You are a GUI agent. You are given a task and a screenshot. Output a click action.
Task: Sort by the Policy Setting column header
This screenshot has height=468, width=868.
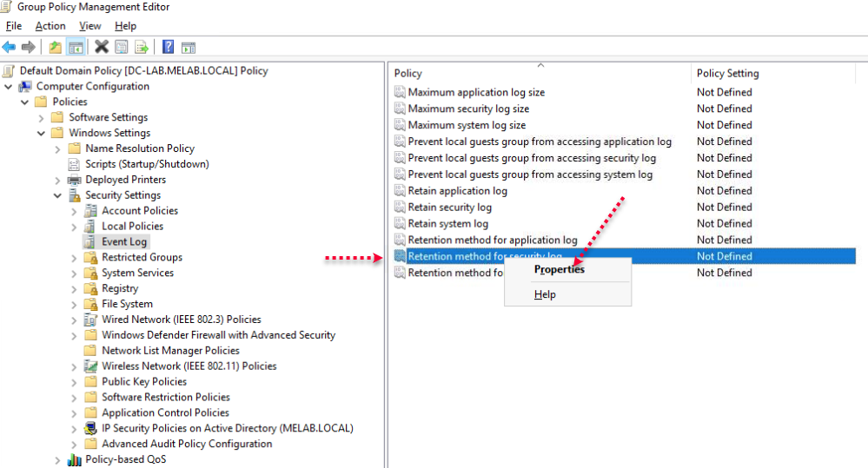tap(727, 73)
